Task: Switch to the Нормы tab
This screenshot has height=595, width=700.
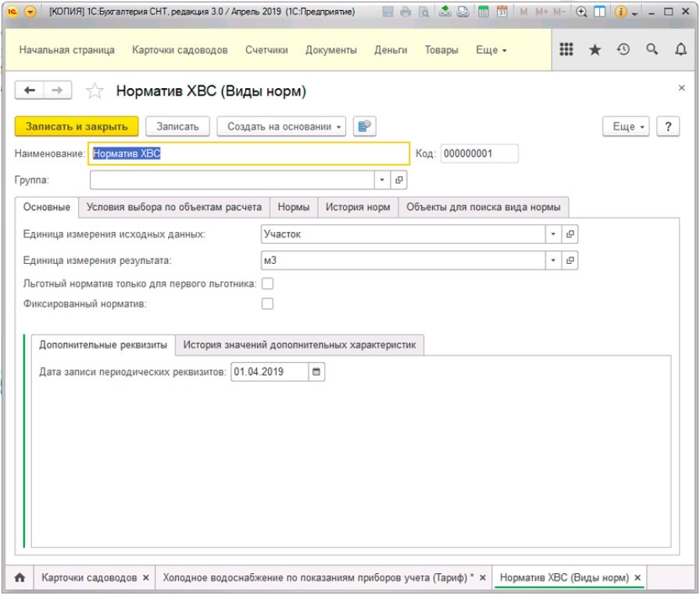Action: (x=294, y=207)
